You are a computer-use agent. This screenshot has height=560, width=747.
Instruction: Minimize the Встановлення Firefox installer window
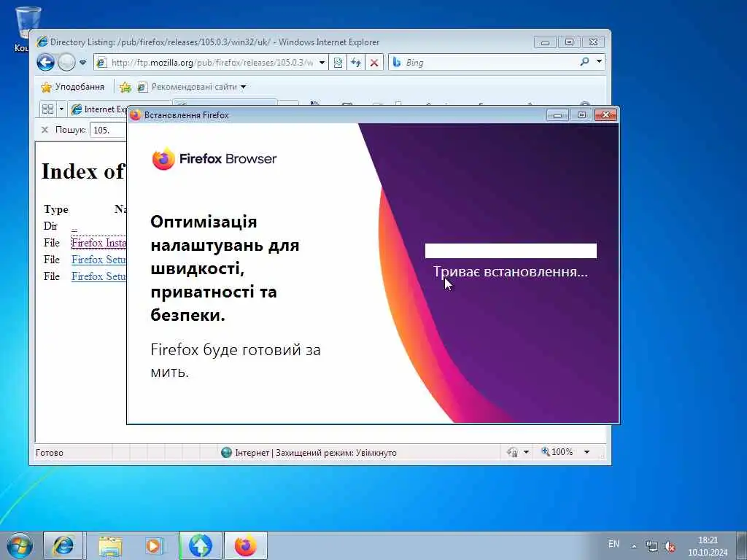[x=557, y=114]
